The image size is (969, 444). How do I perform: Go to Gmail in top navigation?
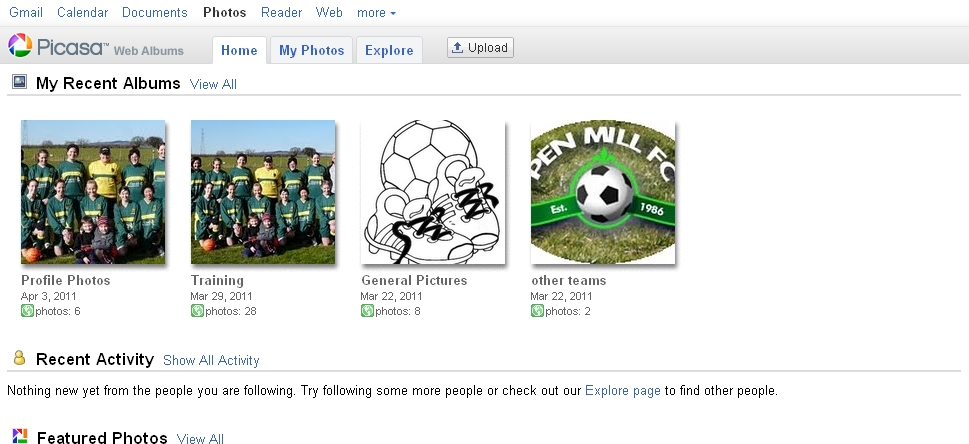tap(26, 12)
